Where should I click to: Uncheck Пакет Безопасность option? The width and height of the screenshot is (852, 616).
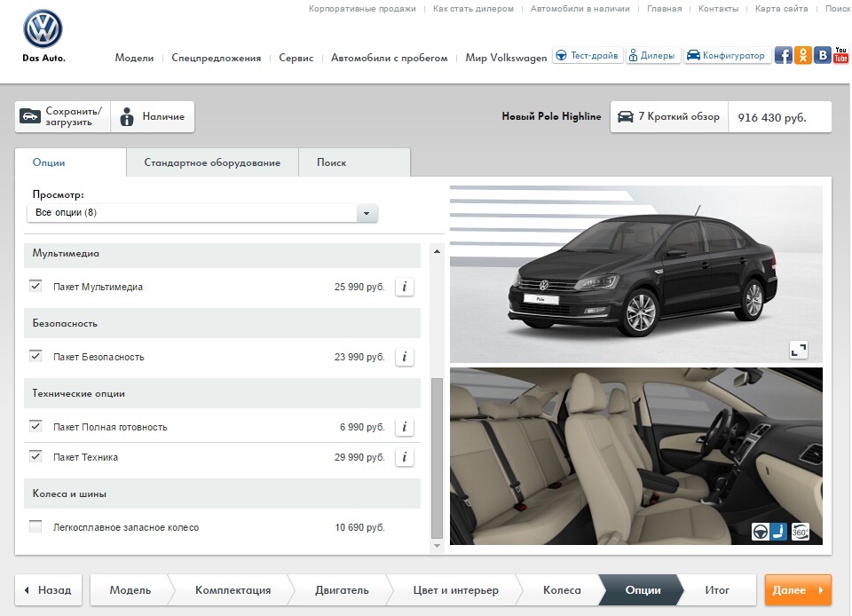[x=35, y=356]
